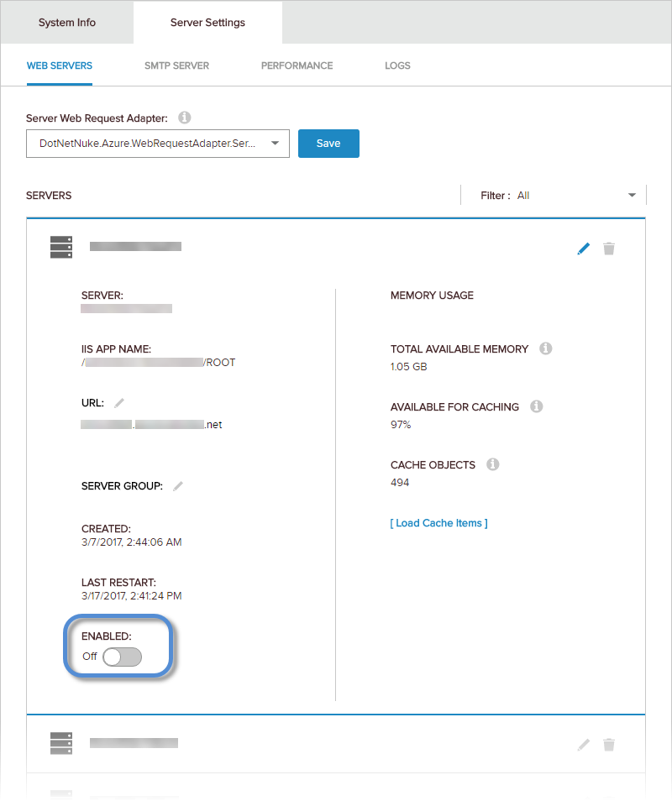Open the Server Web Request Adapter dropdown
672x801 pixels.
click(x=158, y=144)
